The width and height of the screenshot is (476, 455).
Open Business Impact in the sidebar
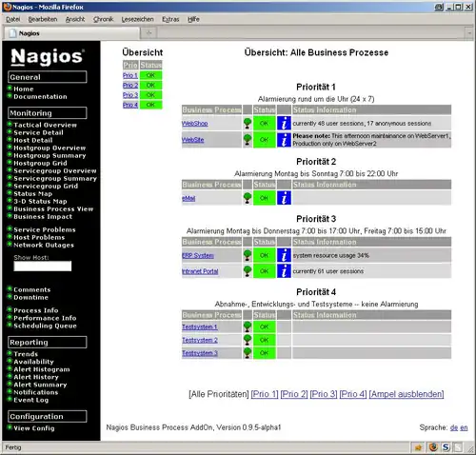[x=43, y=217]
